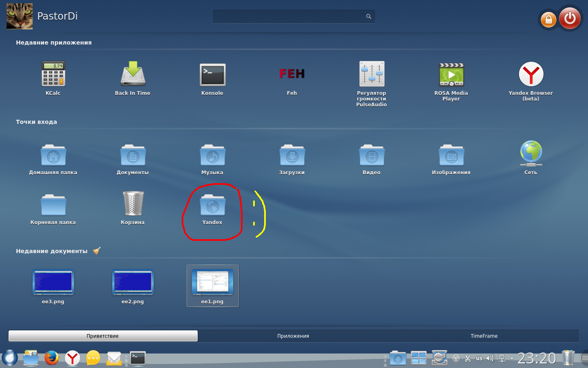Click the lock screen button

coord(548,19)
